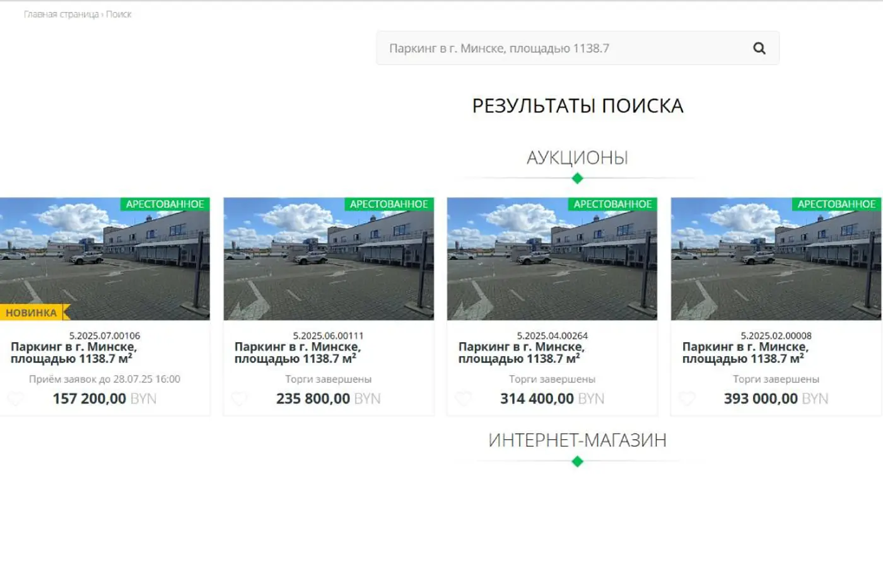The width and height of the screenshot is (883, 588).
Task: Click the Паркинг title of lot 5.2025.07.00106
Action: 74,352
